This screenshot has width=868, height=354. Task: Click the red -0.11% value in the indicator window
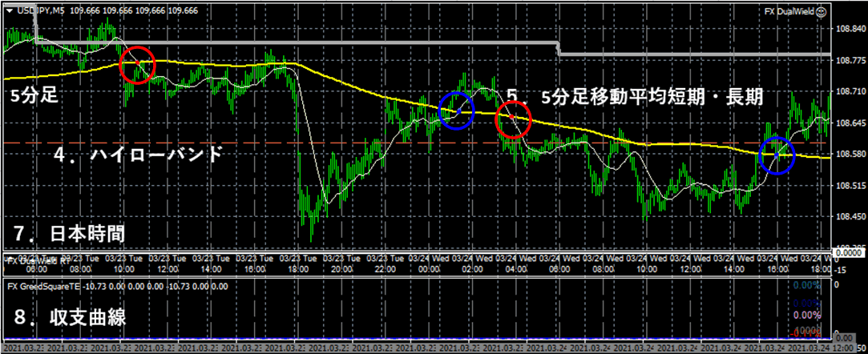coord(806,333)
